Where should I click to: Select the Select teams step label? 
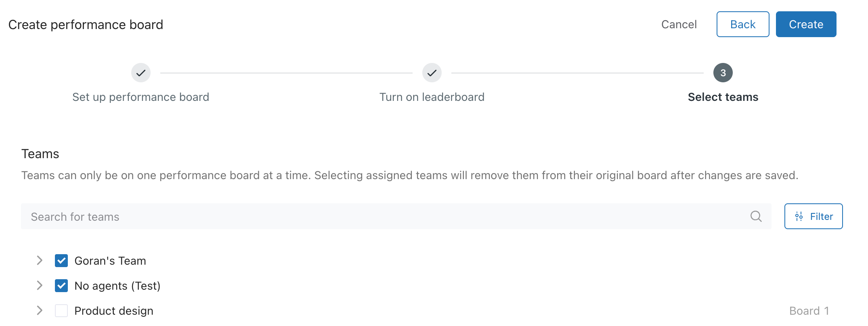pos(723,97)
